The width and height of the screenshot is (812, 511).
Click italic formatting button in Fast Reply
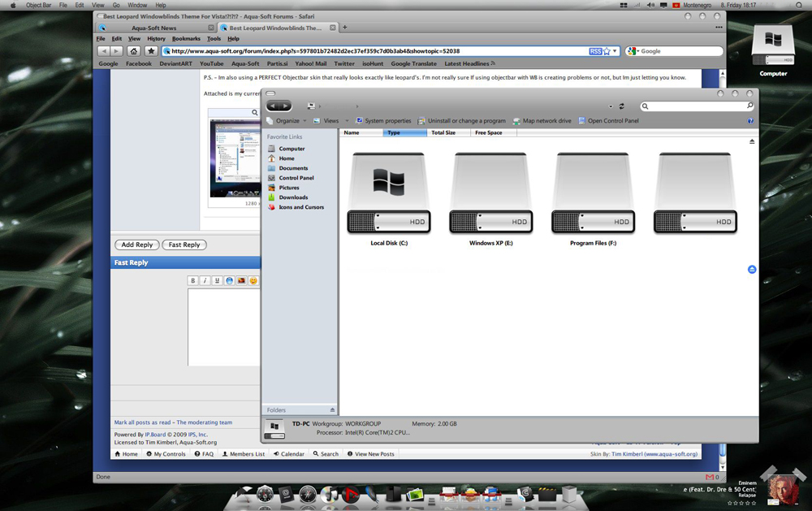click(205, 280)
